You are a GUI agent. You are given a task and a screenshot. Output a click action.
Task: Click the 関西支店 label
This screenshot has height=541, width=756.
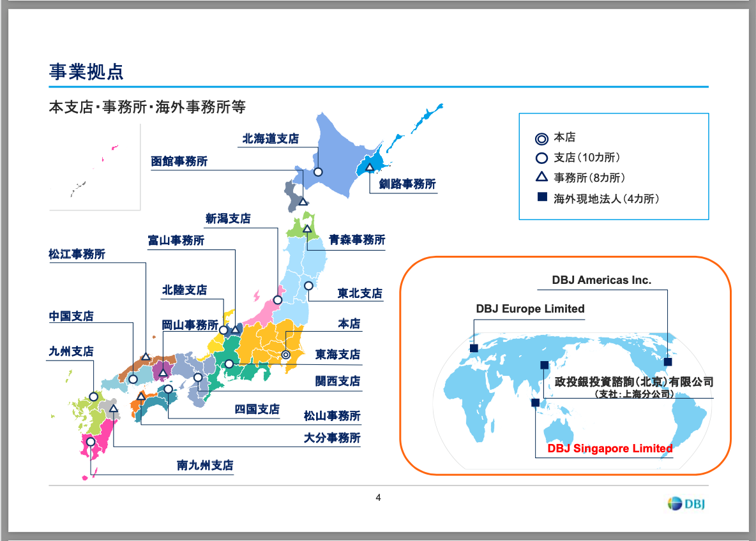(338, 382)
